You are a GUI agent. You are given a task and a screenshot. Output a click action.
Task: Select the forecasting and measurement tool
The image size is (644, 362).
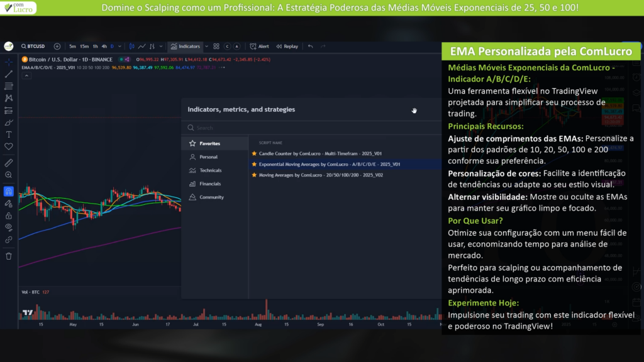(9, 111)
